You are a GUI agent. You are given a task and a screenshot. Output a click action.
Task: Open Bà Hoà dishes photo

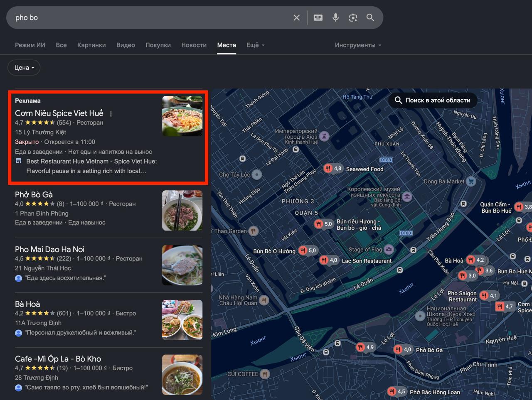tap(182, 320)
